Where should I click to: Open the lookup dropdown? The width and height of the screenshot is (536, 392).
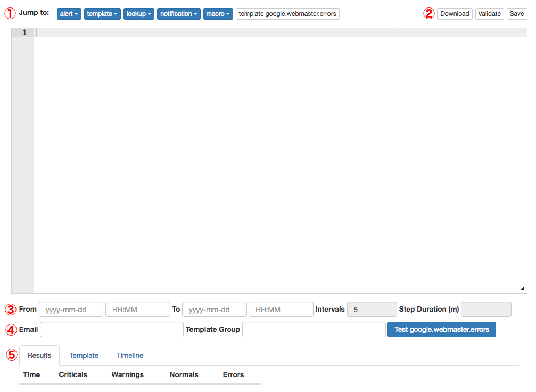tap(139, 14)
